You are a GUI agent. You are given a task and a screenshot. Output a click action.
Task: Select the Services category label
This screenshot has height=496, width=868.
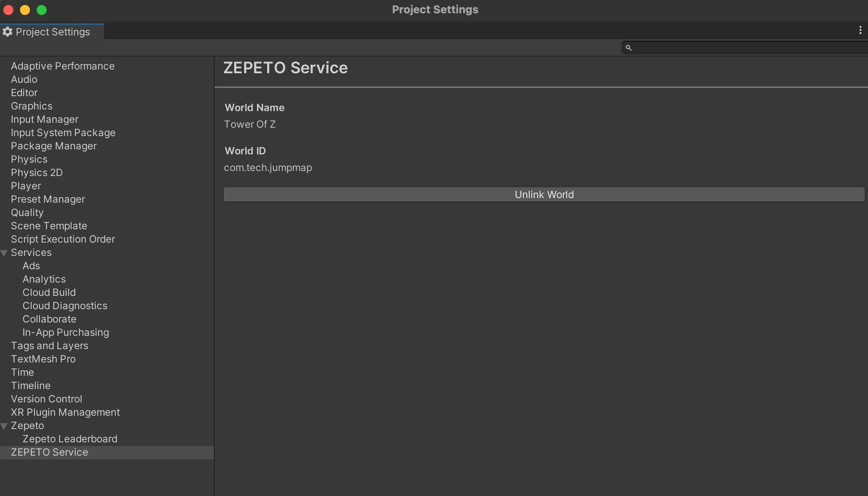coord(31,253)
